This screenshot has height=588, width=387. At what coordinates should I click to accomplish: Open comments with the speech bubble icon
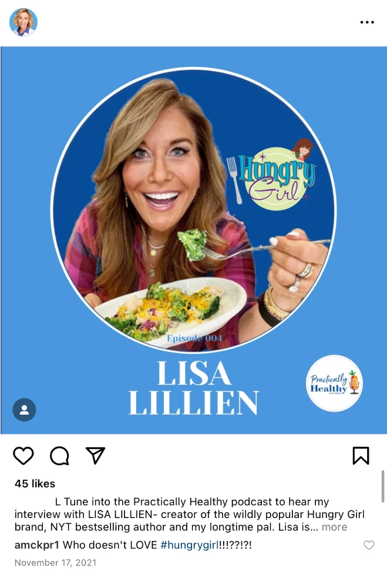(59, 456)
